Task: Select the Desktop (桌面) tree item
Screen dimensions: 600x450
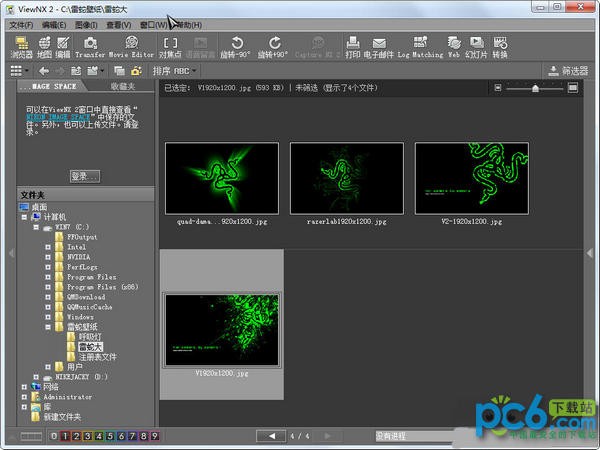Action: point(33,207)
